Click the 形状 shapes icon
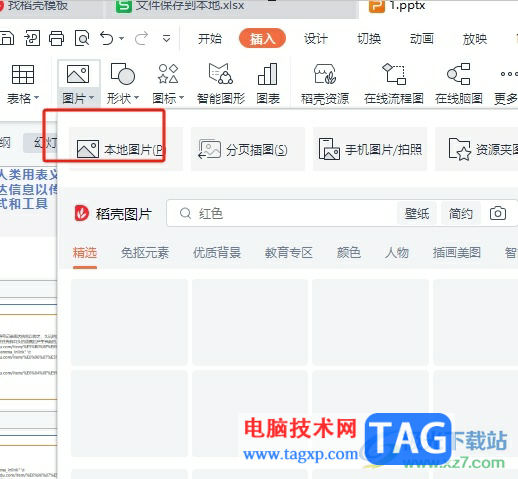 pos(123,74)
